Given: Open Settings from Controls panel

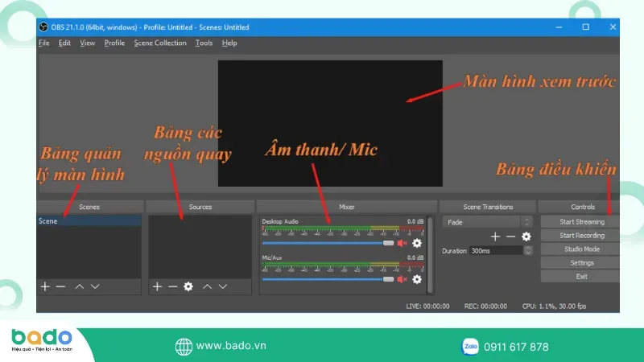Looking at the screenshot, I should (580, 263).
